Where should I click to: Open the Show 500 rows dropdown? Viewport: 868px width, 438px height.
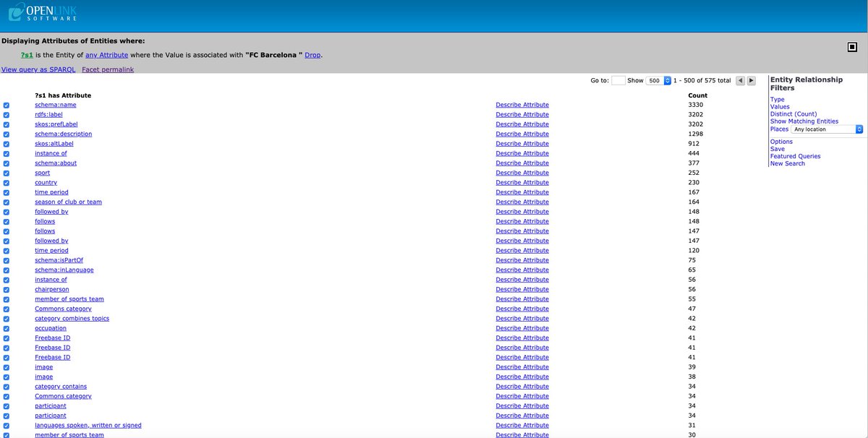658,81
